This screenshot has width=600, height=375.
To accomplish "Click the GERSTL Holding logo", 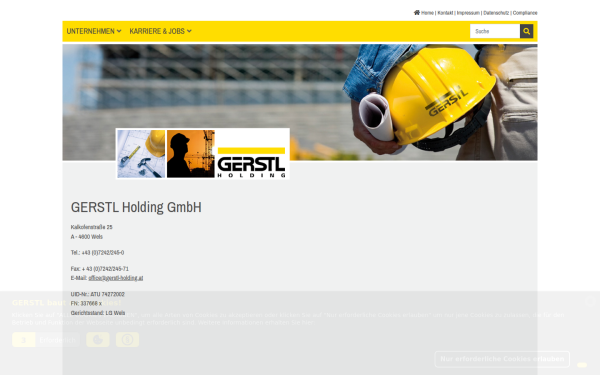I will click(251, 162).
